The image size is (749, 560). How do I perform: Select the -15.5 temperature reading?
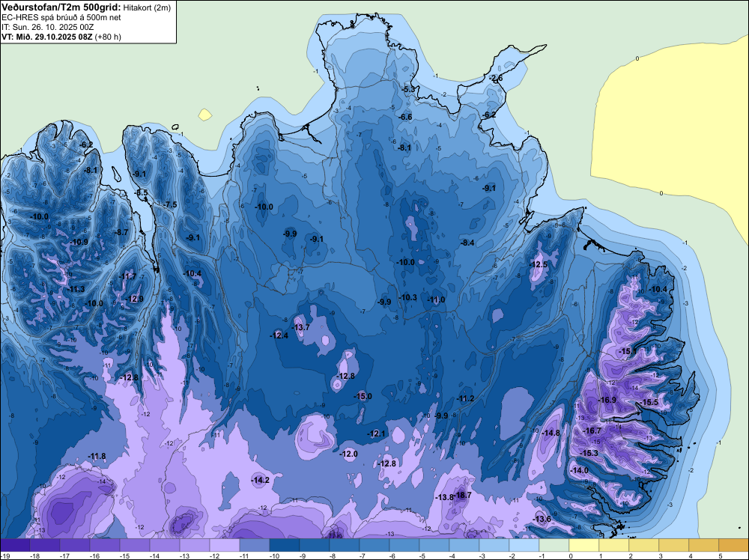point(649,403)
